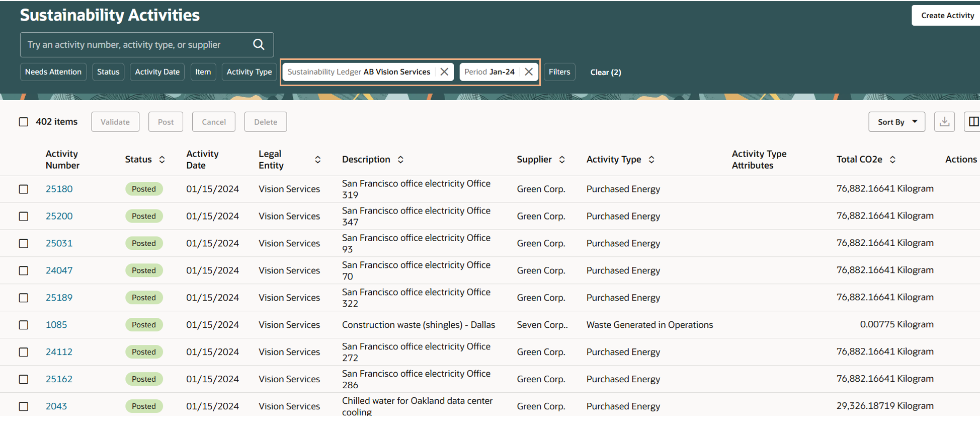Sort by the Supplier column arrows
980x424 pixels.
[x=562, y=160]
